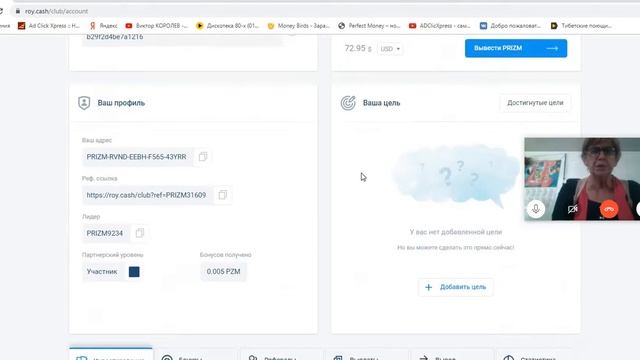
Task: Copy the referral link
Action: point(222,195)
